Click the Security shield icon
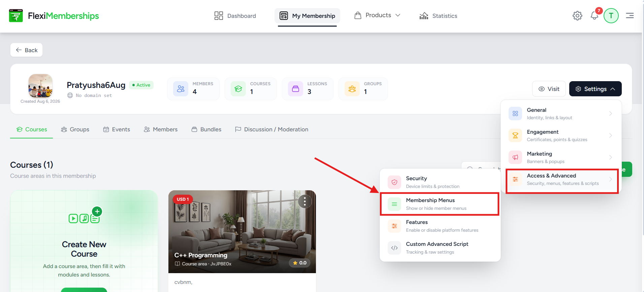This screenshot has width=644, height=292. tap(394, 182)
